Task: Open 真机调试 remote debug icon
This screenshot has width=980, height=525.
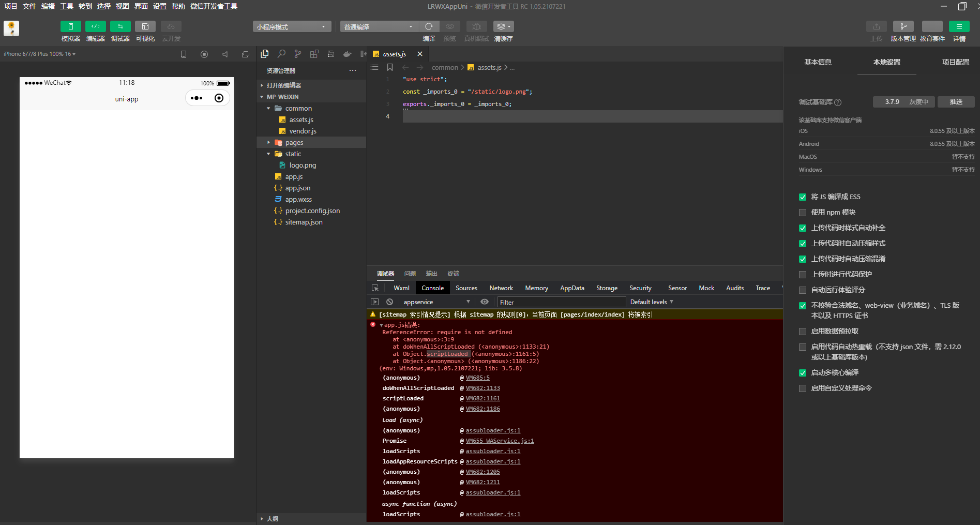Action: pos(477,26)
